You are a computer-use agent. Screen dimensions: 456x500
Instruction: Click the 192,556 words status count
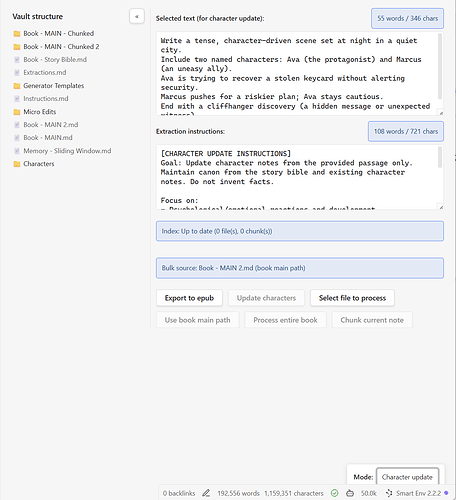[x=238, y=493]
